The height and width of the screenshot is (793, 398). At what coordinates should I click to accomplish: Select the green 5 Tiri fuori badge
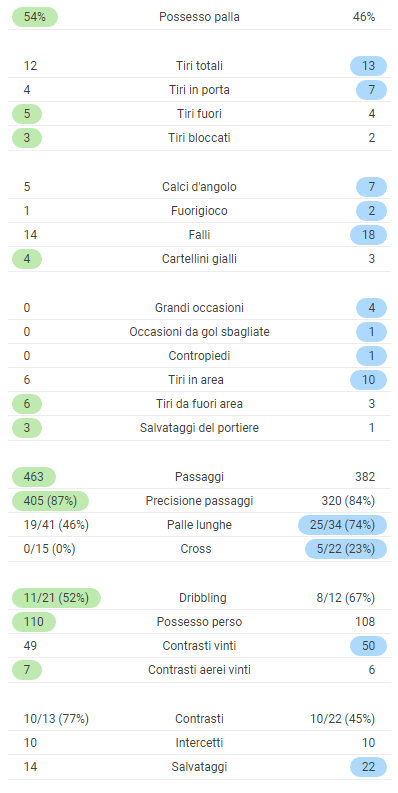27,114
